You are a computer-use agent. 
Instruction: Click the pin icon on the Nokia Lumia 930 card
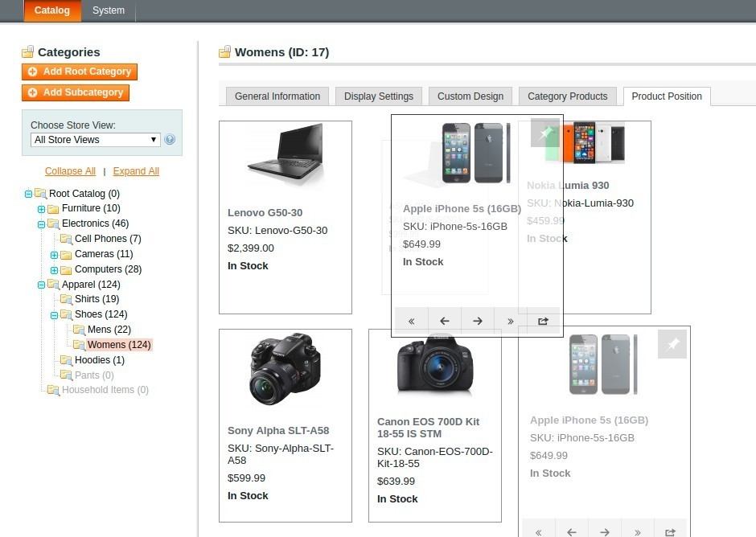coord(544,133)
